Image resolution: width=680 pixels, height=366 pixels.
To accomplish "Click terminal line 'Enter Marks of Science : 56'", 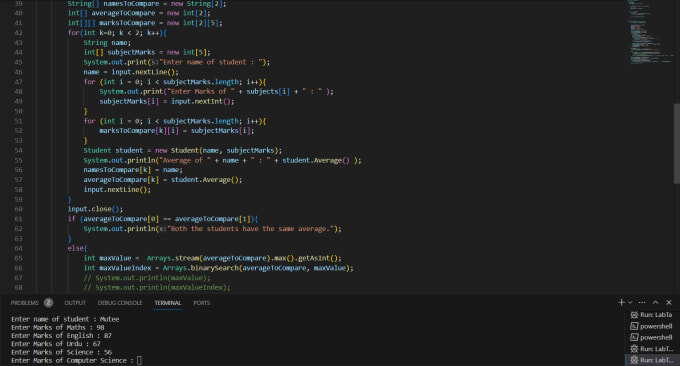I will pyautogui.click(x=61, y=352).
